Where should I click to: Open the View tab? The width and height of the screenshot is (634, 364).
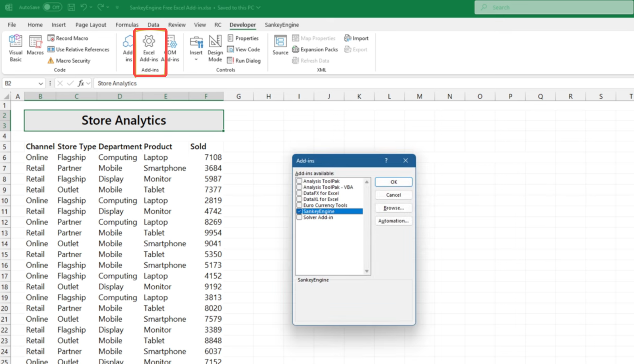tap(200, 25)
